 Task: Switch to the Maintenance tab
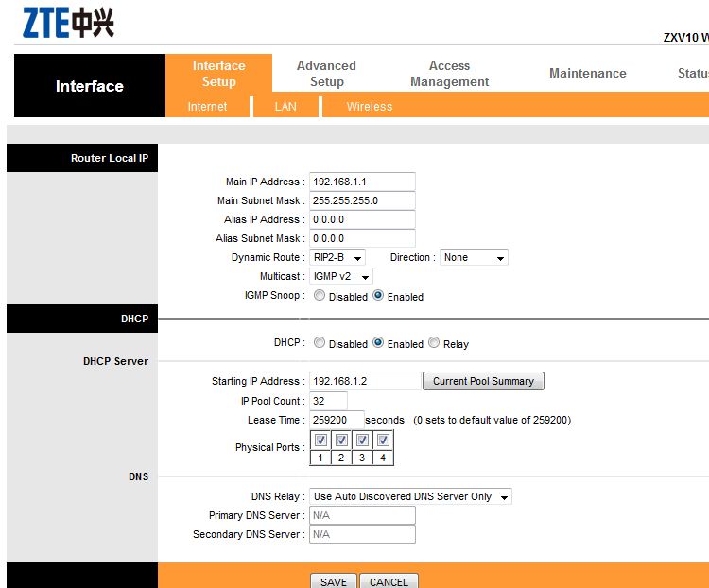[588, 74]
